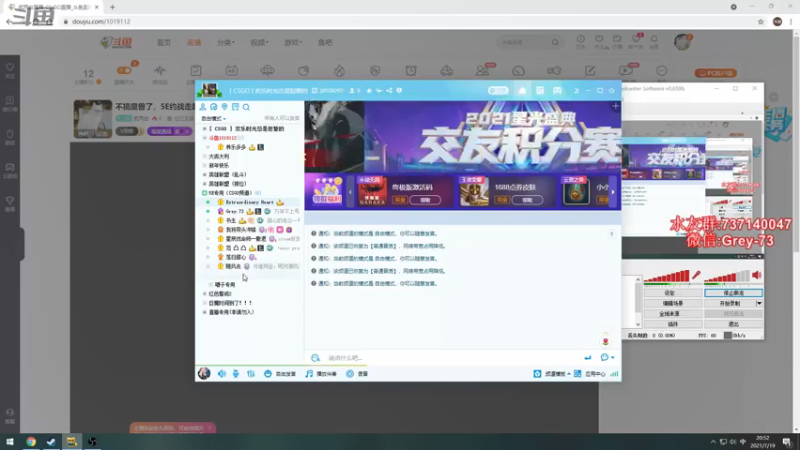Click the plus icon on the banner corner

click(x=615, y=106)
